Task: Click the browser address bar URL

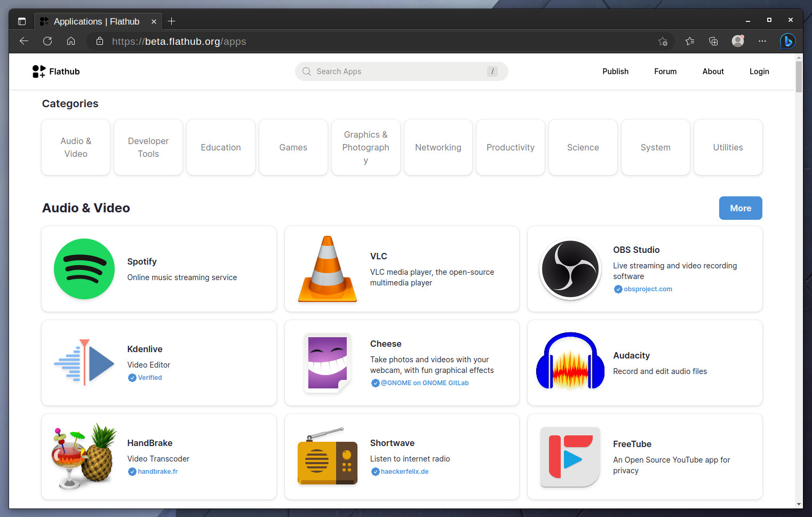Action: [x=179, y=42]
